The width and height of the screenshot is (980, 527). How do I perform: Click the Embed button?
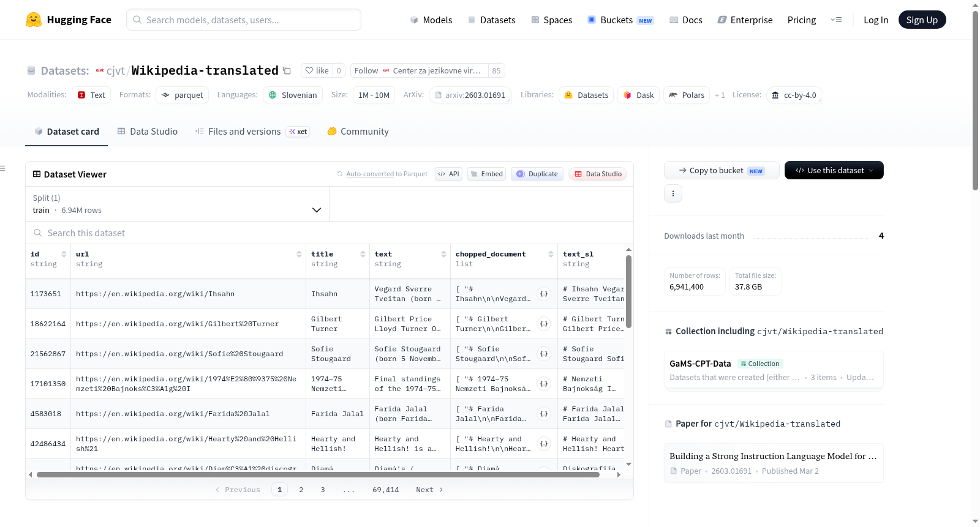coord(486,174)
